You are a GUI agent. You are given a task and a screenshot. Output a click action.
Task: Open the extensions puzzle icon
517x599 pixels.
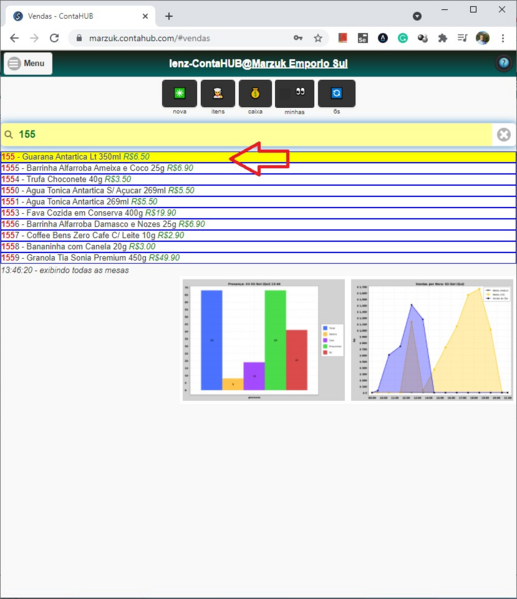pyautogui.click(x=442, y=38)
